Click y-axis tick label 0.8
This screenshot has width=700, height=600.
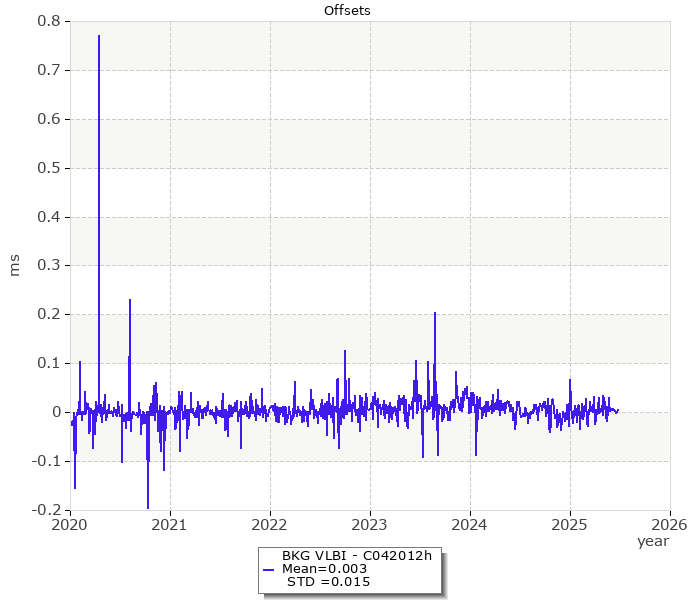click(x=49, y=21)
